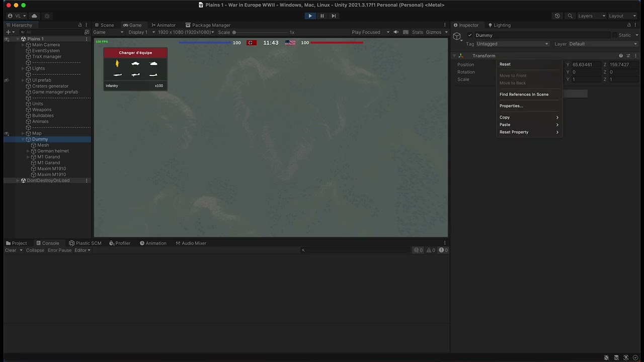The image size is (644, 362).
Task: Click the Inspector lock icon
Action: (629, 25)
